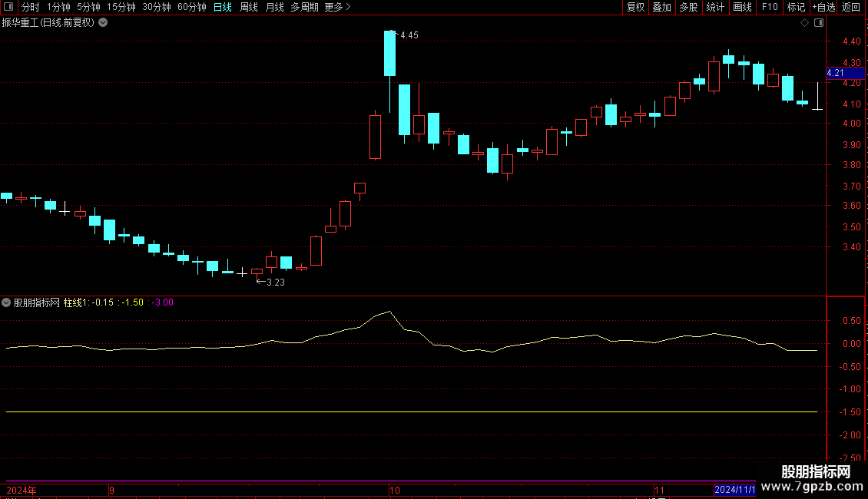The width and height of the screenshot is (868, 499).
Task: Click the month 9 marker on date axis
Action: 112,490
